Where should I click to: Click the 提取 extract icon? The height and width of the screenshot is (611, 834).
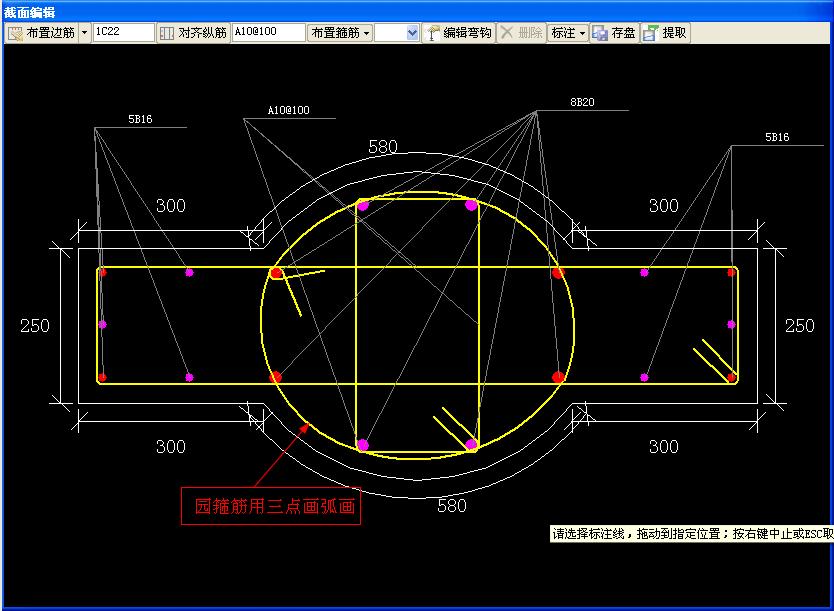click(x=664, y=32)
